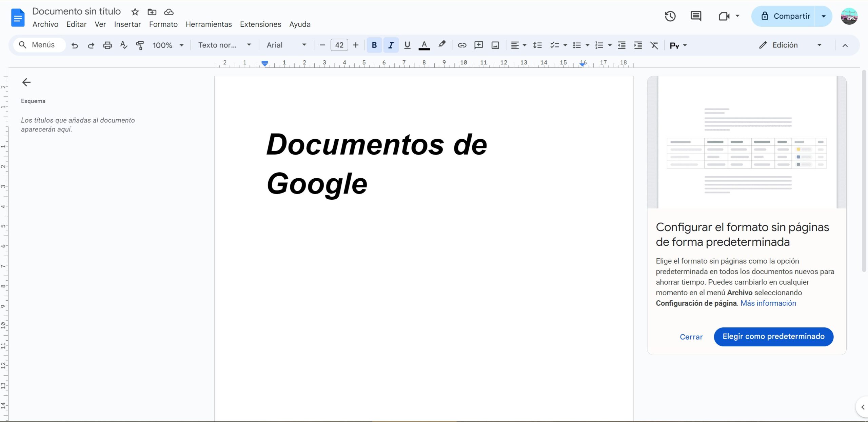Open the Editar menu
Image resolution: width=868 pixels, height=422 pixels.
[x=76, y=24]
